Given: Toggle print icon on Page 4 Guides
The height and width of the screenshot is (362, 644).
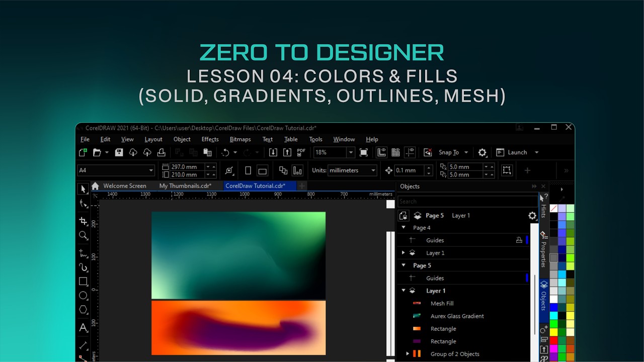Looking at the screenshot, I should (x=519, y=240).
